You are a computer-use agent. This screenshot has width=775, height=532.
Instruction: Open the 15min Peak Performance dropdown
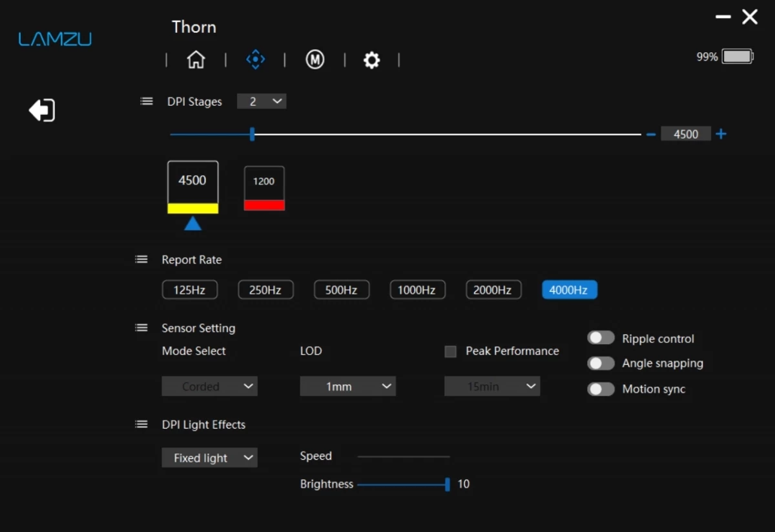[x=492, y=386]
